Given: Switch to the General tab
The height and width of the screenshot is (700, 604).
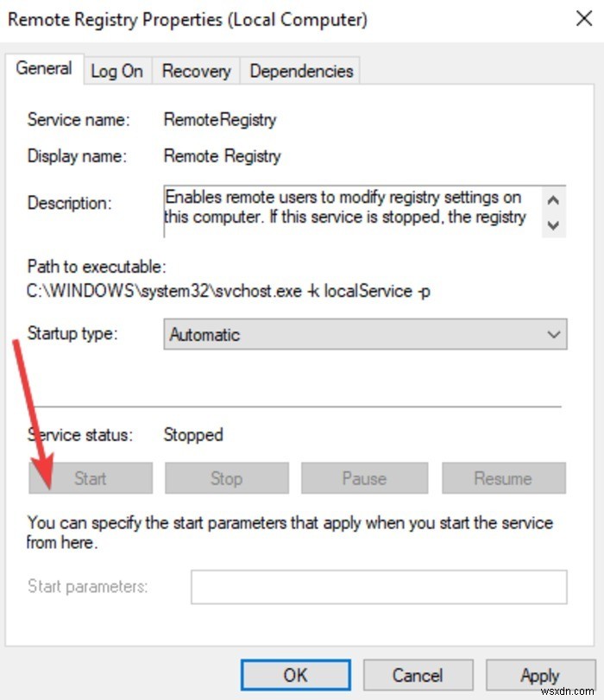Looking at the screenshot, I should 44,69.
